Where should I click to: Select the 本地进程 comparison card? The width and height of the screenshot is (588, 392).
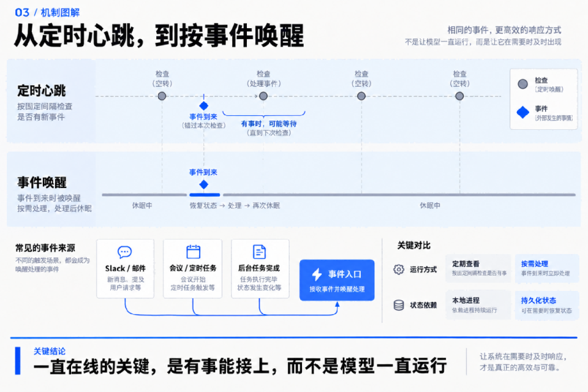[x=478, y=305]
